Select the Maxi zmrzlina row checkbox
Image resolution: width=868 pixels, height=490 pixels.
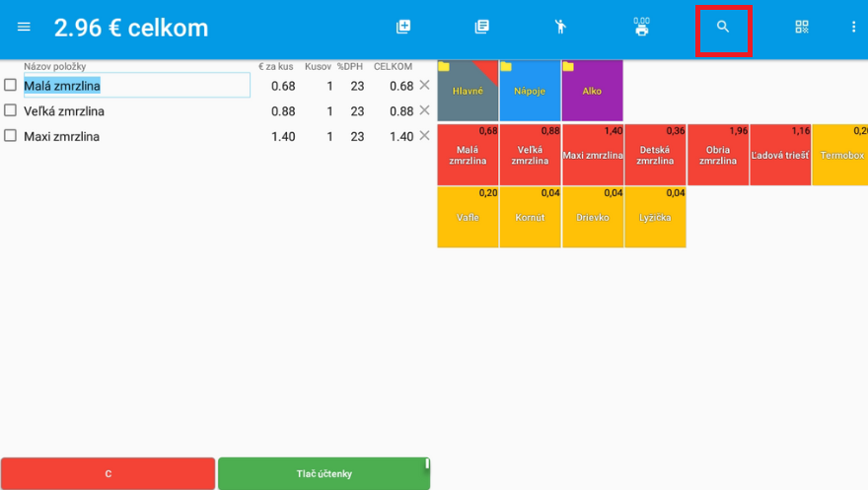11,136
